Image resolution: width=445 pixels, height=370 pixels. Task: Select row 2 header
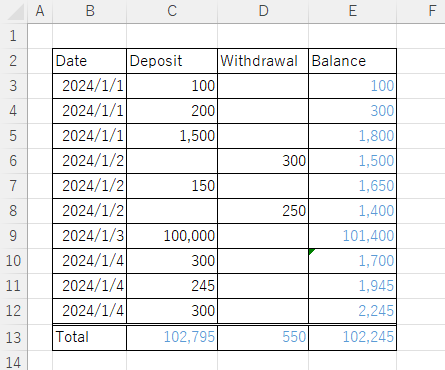point(13,61)
